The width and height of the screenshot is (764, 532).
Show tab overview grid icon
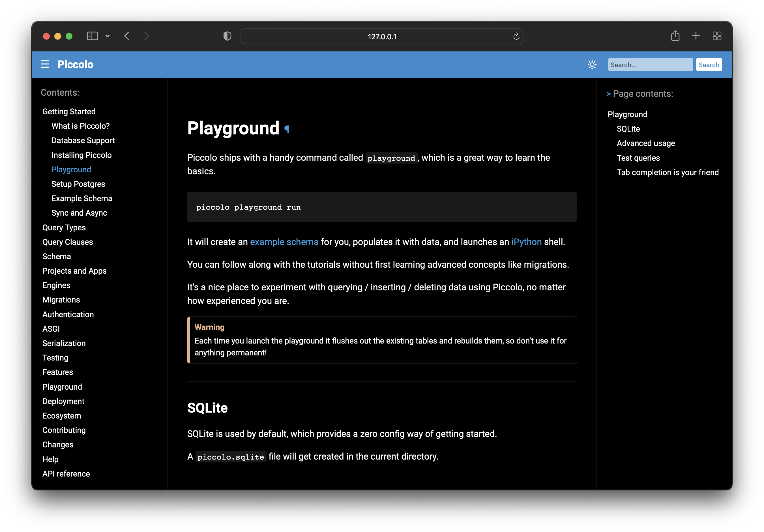click(717, 36)
